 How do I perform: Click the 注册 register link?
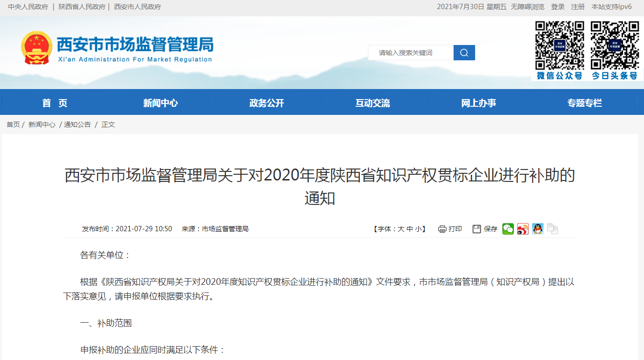tap(578, 7)
